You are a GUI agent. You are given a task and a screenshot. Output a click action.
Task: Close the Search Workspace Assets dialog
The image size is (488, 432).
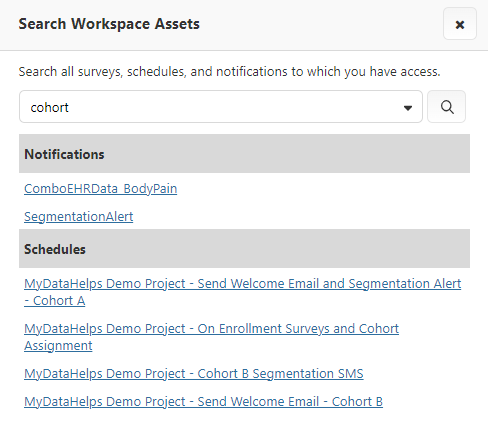[460, 24]
